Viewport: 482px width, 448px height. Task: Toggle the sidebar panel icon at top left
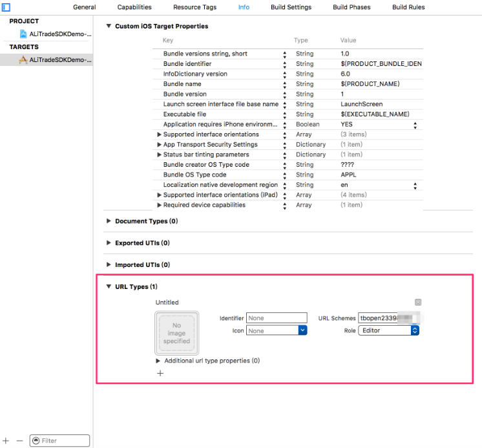6,7
